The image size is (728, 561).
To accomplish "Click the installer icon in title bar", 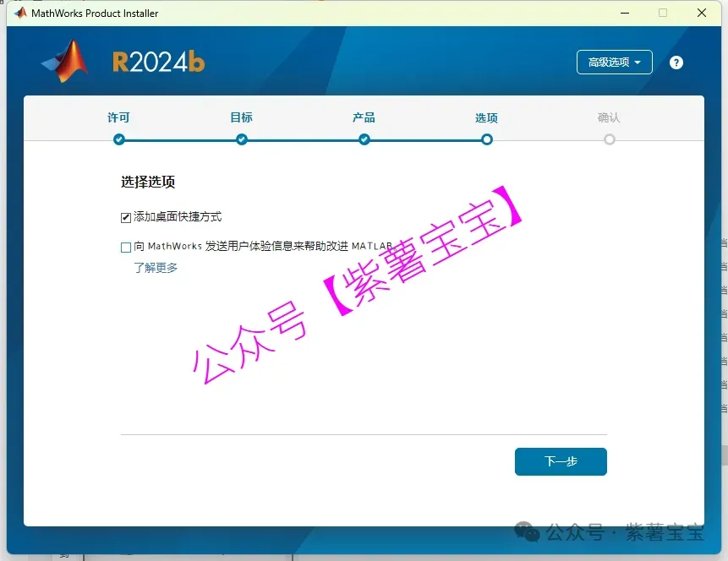I will (20, 13).
